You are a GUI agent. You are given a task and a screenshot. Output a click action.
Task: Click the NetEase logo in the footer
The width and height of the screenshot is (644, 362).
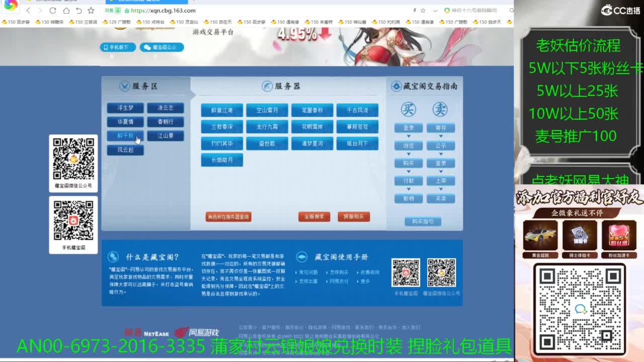point(146,333)
